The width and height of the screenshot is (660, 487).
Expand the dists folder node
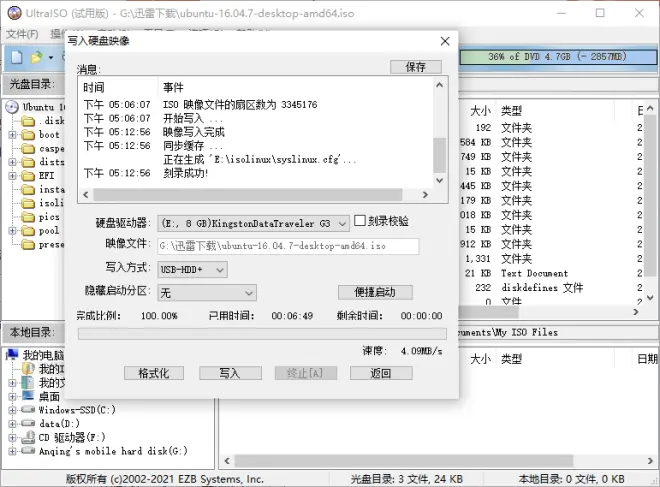click(x=12, y=162)
